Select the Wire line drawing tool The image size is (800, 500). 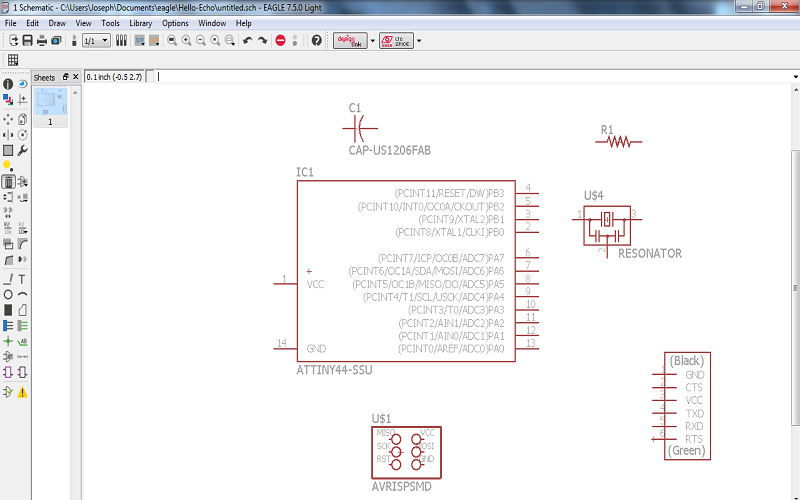(8, 279)
